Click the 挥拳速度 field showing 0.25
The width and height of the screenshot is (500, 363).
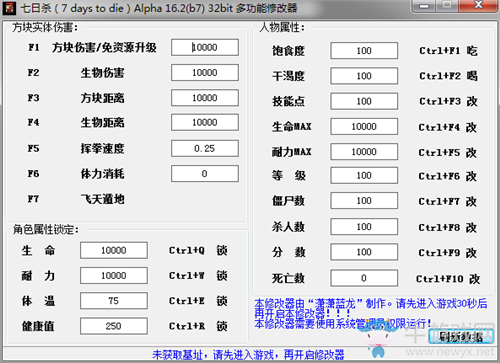[x=205, y=148]
